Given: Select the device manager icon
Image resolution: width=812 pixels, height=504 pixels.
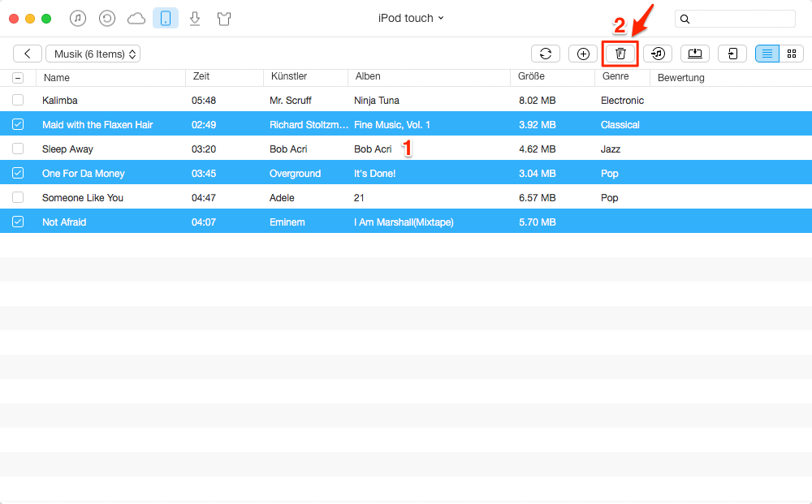Looking at the screenshot, I should (x=166, y=18).
